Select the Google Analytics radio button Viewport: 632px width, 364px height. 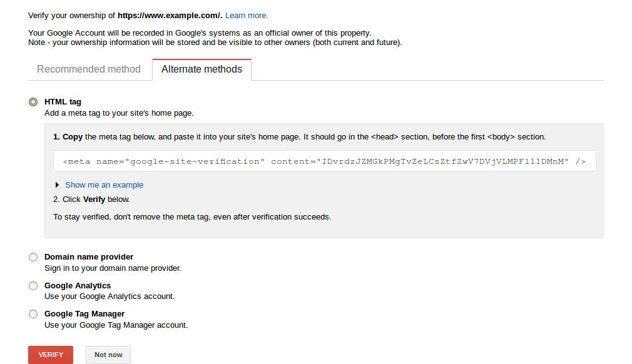(x=33, y=286)
